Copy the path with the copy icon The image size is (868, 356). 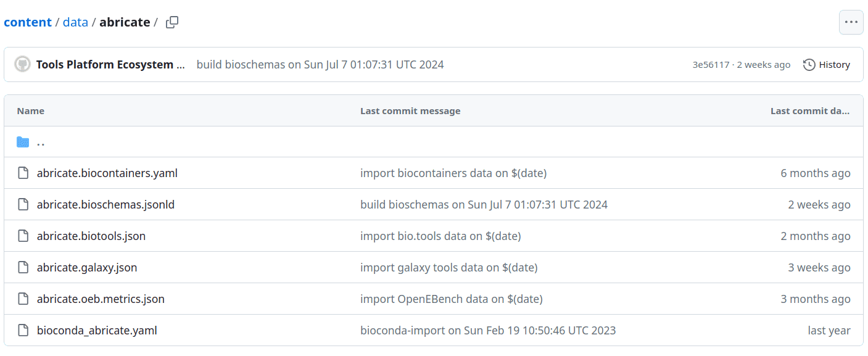172,22
